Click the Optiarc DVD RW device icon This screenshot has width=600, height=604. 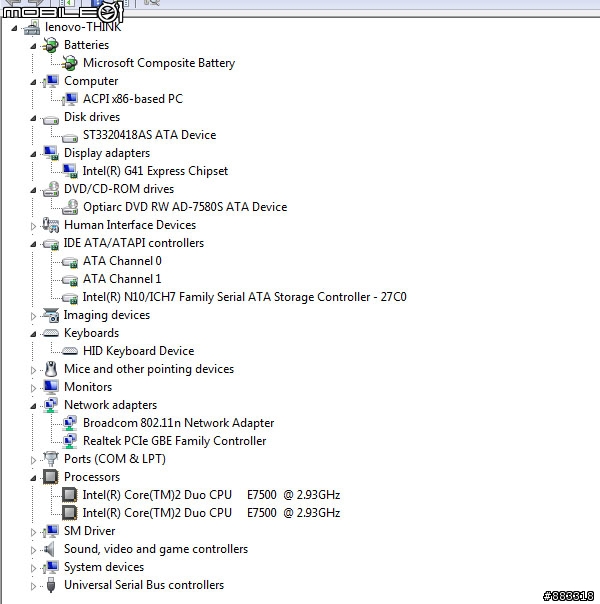pos(69,207)
